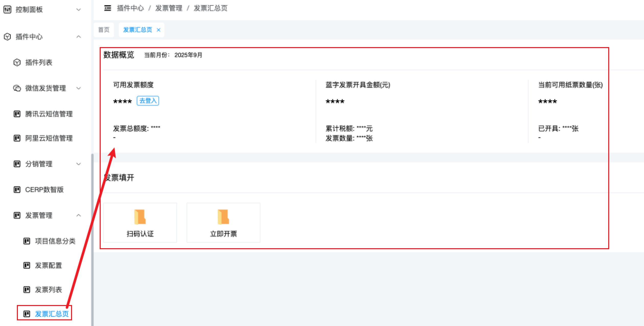Click the 立即开票 folder icon
Screen dimensions: 644x326
pyautogui.click(x=223, y=217)
